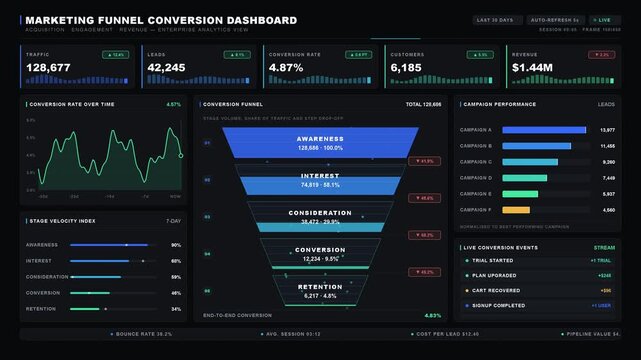The width and height of the screenshot is (641, 360).
Task: Click the Bounce Rate ticker item
Action: (141, 334)
